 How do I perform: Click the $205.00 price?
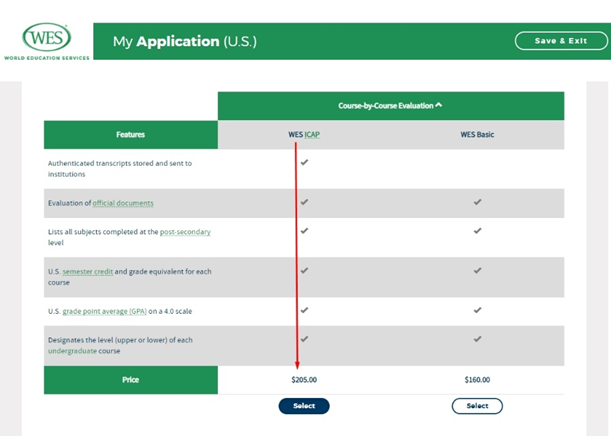[304, 380]
